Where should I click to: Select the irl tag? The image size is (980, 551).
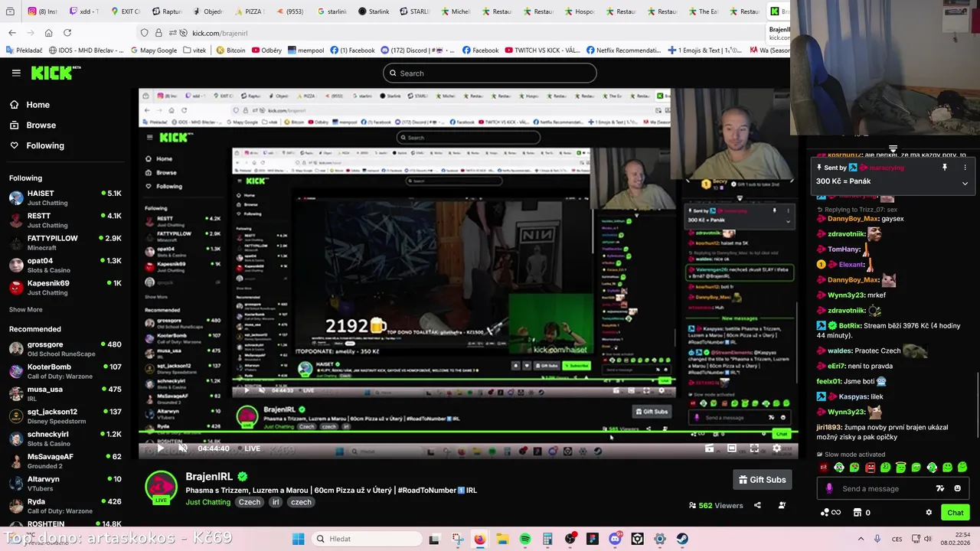pos(276,502)
